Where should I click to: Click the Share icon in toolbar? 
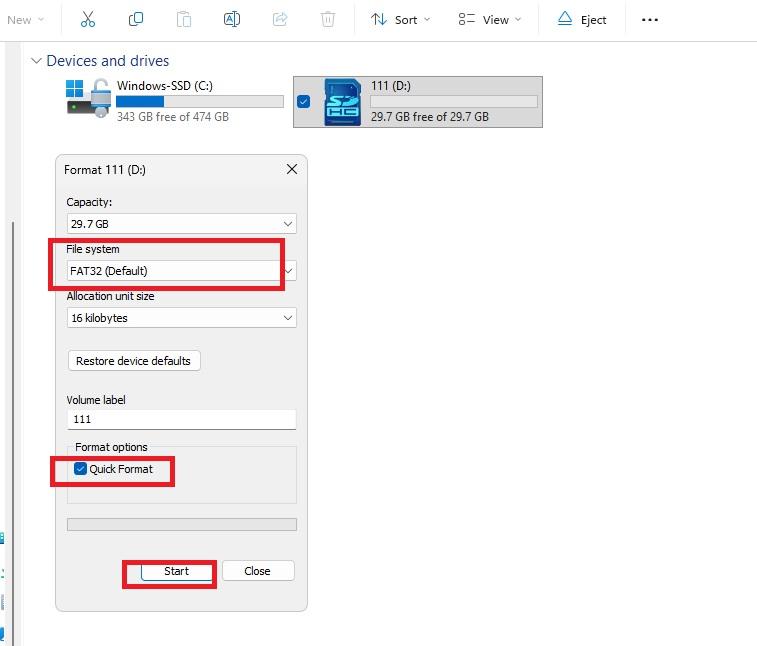click(x=280, y=19)
